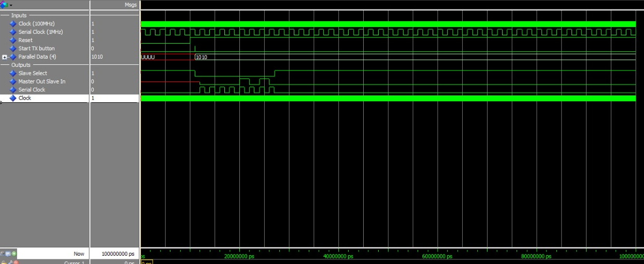The height and width of the screenshot is (264, 644).
Task: Click the 100000000 ps Now value
Action: click(x=118, y=254)
